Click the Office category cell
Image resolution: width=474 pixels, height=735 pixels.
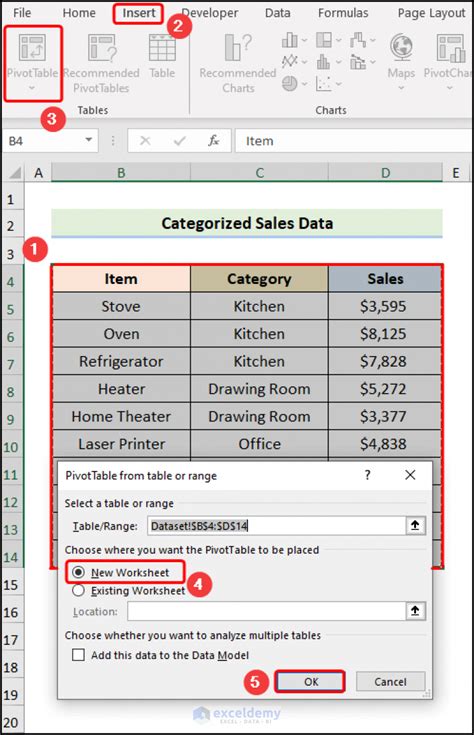259,444
